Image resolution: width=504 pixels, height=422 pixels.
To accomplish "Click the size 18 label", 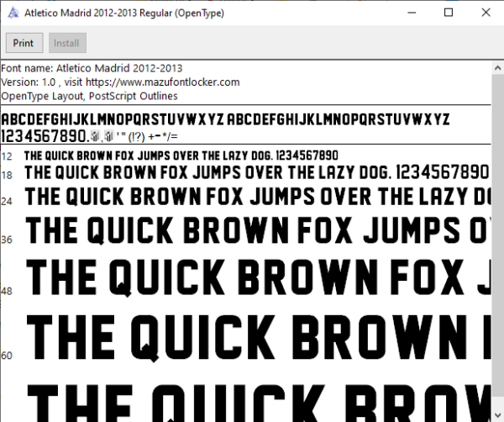I will click(7, 176).
